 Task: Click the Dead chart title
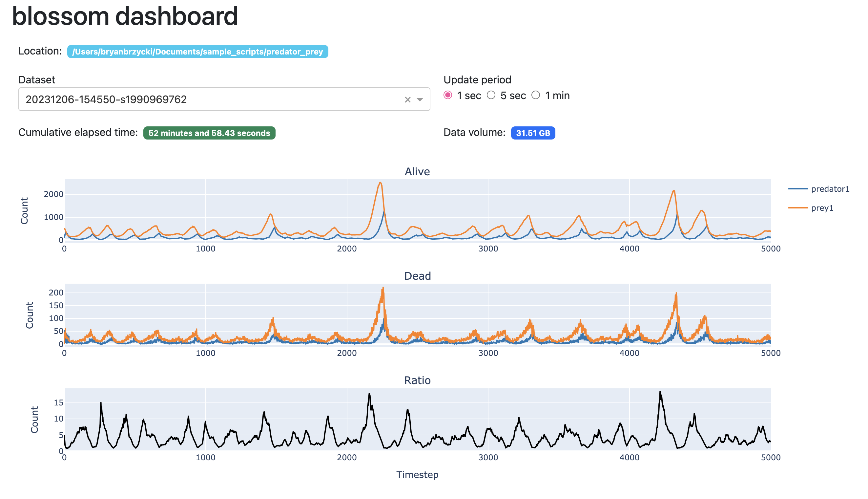pyautogui.click(x=417, y=276)
